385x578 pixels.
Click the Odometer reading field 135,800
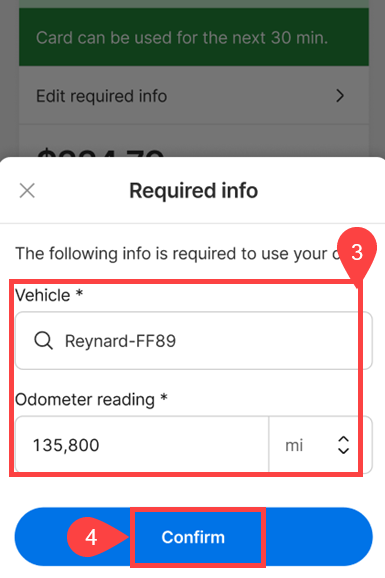click(142, 445)
